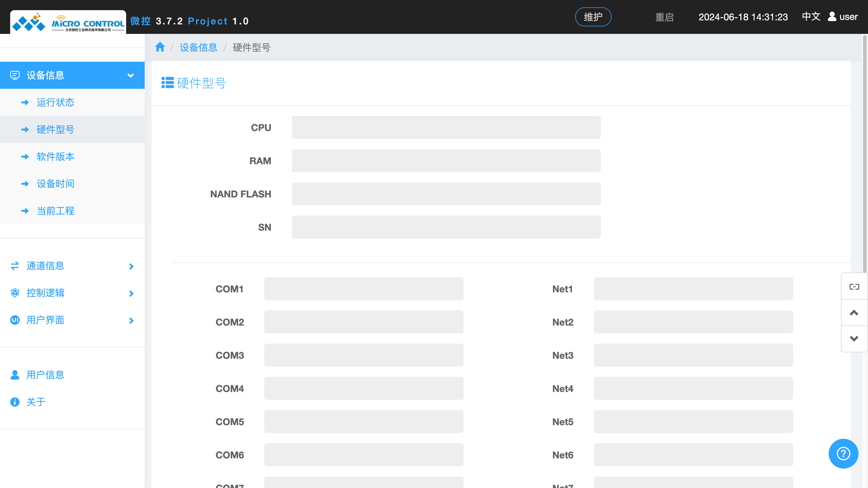
Task: Click the blue help question mark button
Action: coord(843,453)
